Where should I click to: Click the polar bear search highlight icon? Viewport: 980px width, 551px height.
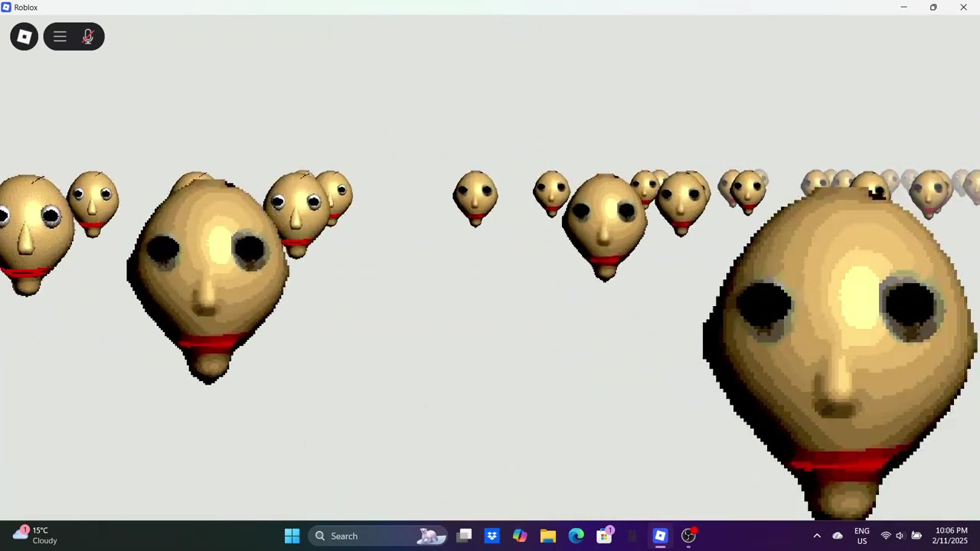coord(430,536)
